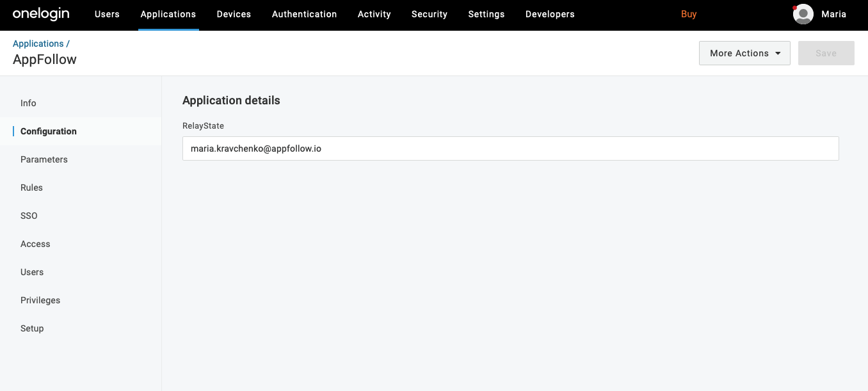Click into the RelayState input field
The image size is (868, 391).
(x=510, y=148)
